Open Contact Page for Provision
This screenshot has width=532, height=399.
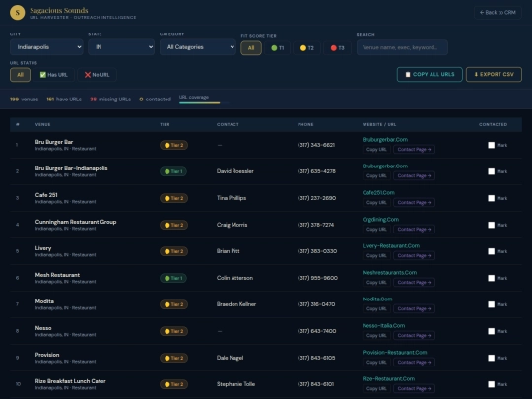click(414, 363)
